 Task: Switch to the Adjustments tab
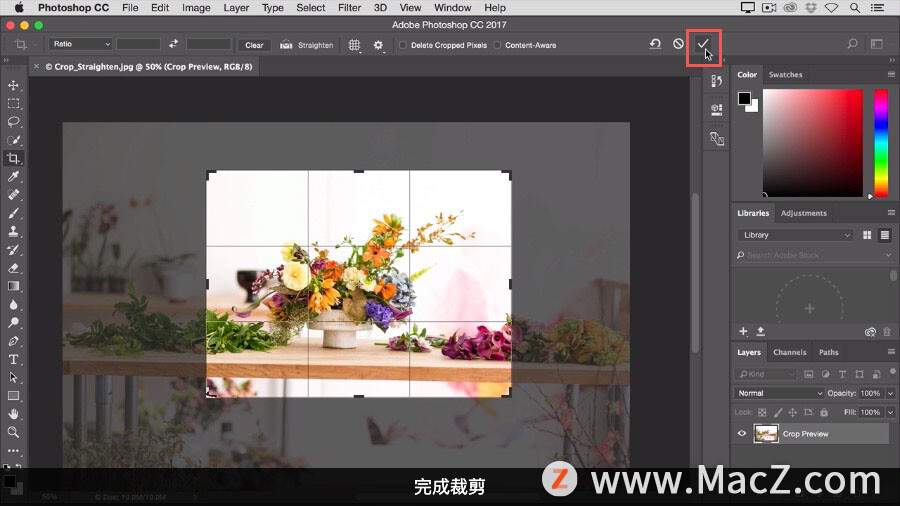click(804, 213)
